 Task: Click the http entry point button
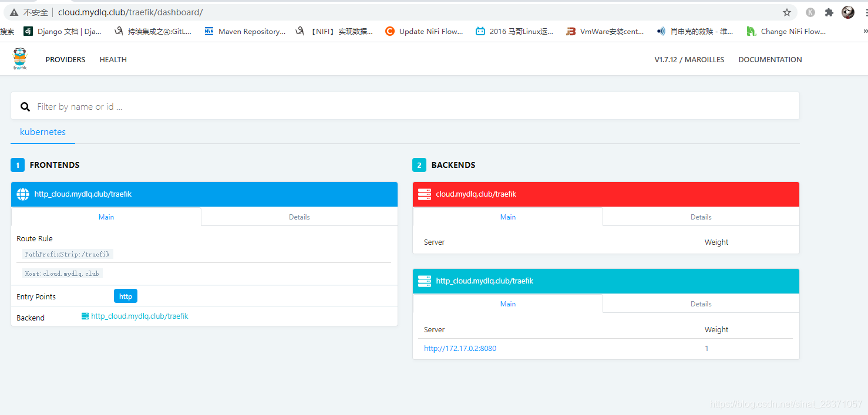pos(126,296)
